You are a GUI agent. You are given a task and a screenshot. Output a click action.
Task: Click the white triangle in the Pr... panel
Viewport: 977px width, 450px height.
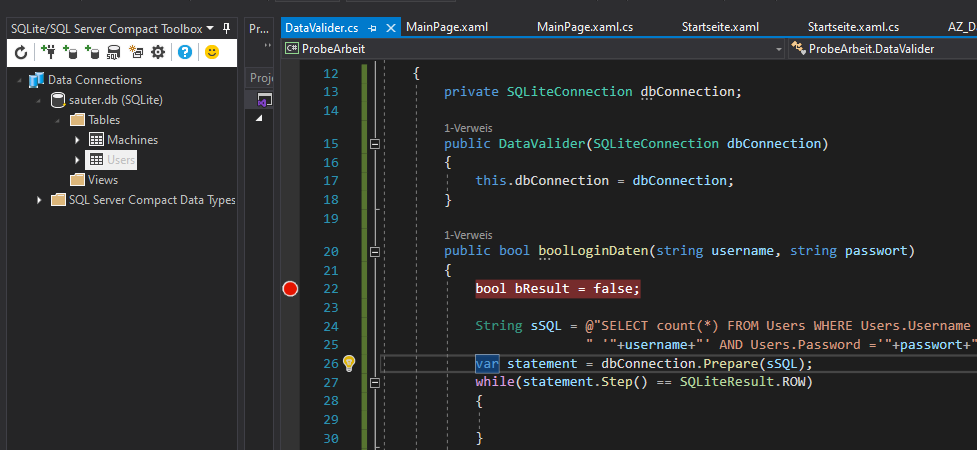point(259,118)
